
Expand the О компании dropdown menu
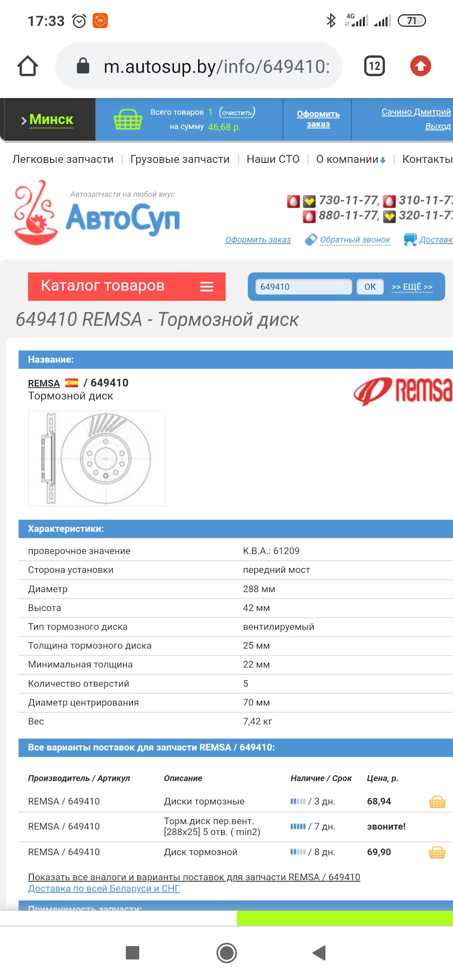tap(351, 159)
